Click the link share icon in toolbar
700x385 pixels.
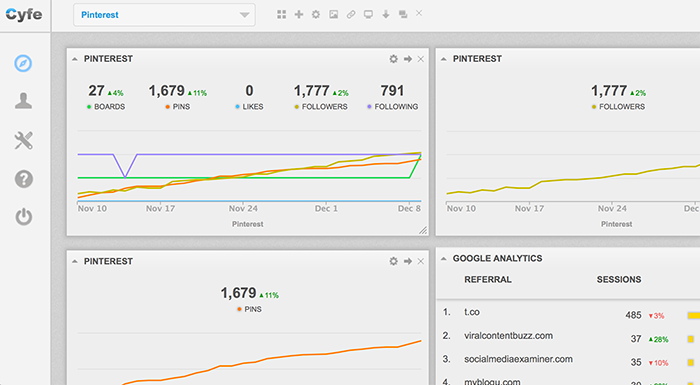(x=351, y=14)
